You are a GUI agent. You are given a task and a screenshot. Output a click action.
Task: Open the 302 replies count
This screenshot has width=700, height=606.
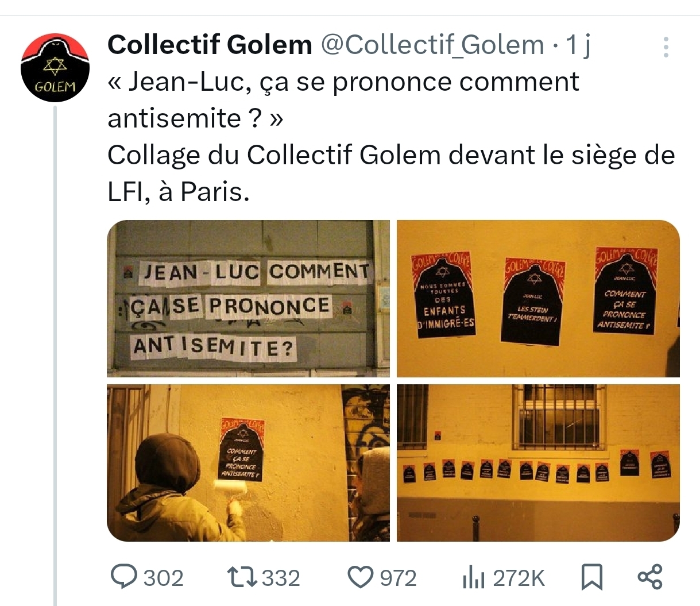(163, 578)
